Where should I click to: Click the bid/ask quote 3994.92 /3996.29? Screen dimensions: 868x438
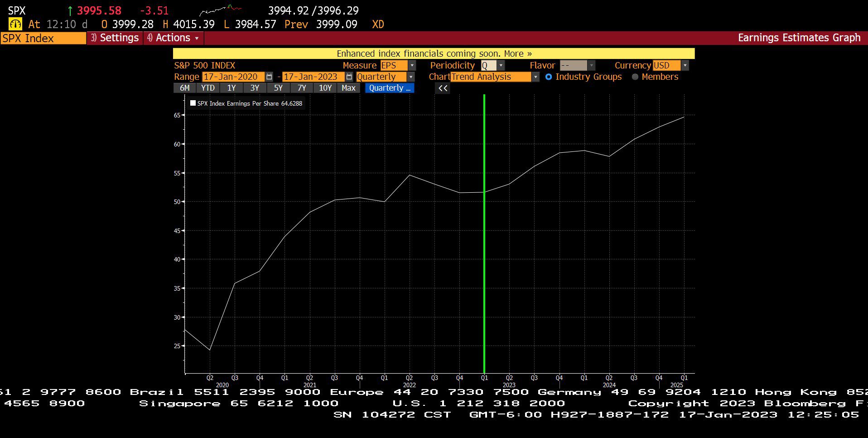point(313,10)
